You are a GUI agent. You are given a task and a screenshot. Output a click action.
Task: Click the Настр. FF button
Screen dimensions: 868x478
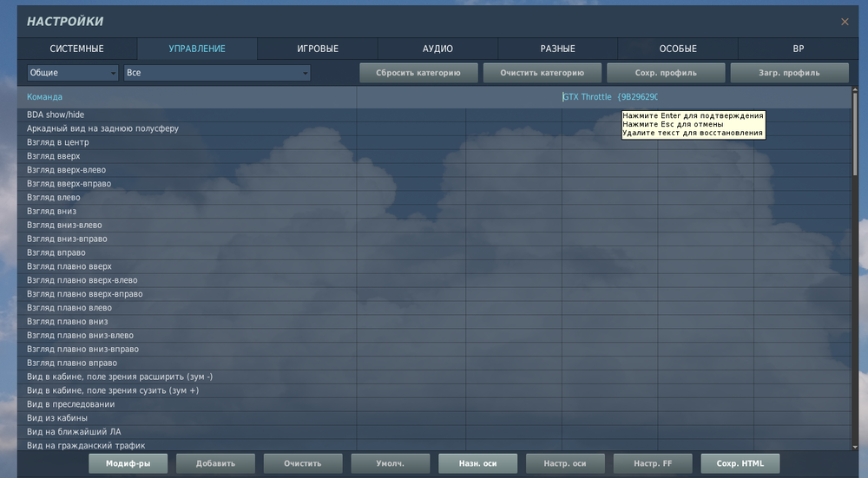click(653, 463)
